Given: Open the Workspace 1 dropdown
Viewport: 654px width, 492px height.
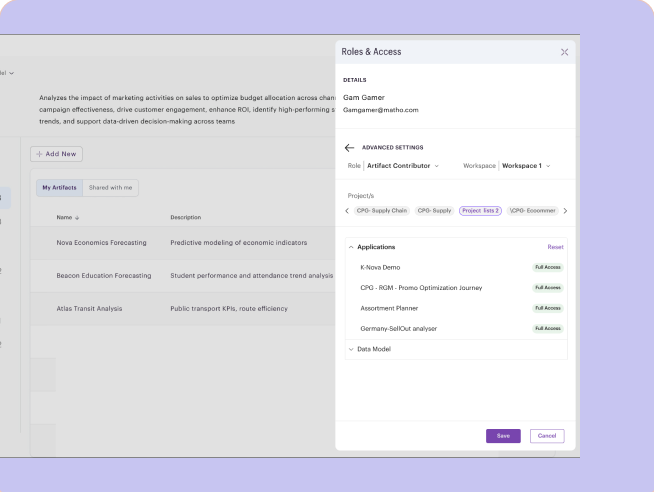Looking at the screenshot, I should point(526,166).
